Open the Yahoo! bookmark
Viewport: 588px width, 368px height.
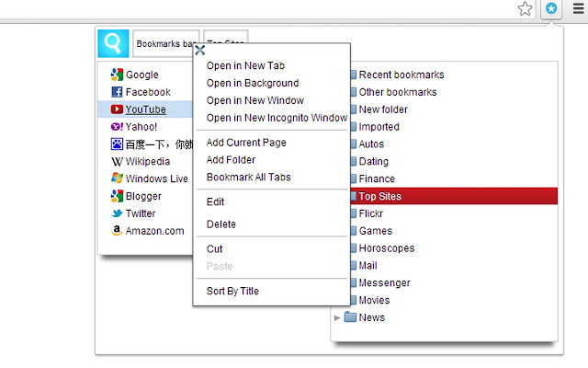click(141, 127)
